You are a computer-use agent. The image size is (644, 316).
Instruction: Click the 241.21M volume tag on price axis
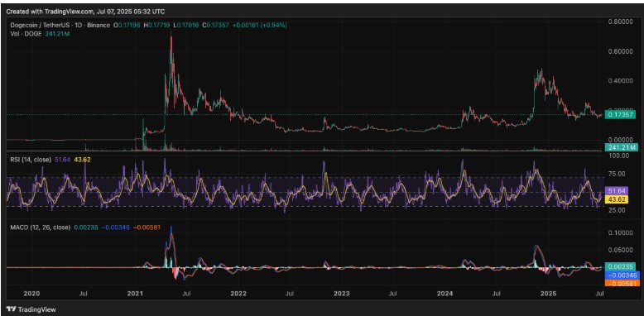click(x=621, y=147)
